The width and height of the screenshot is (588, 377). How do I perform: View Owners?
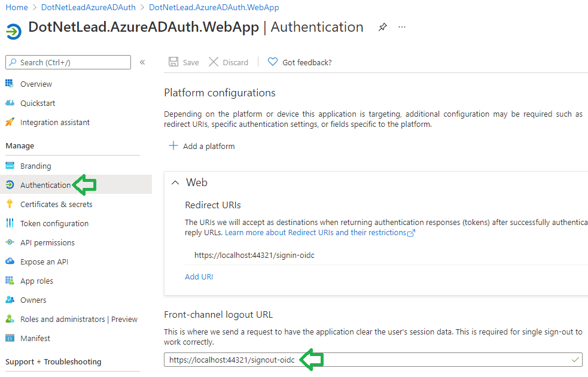[x=33, y=300]
